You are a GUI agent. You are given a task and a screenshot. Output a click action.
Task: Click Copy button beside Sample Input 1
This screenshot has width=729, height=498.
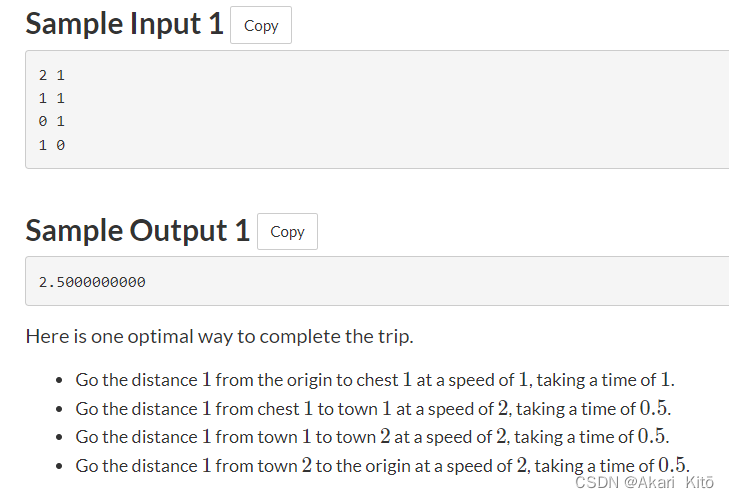pos(261,26)
